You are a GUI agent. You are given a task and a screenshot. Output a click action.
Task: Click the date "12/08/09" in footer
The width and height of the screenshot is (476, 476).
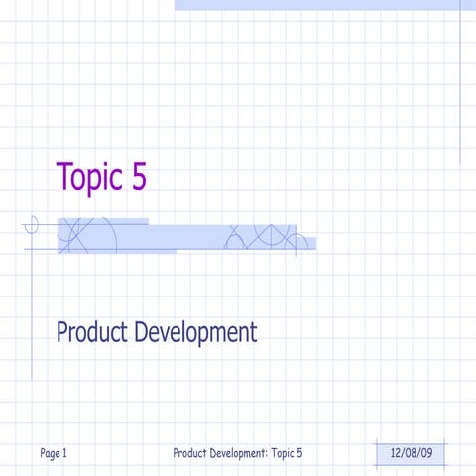pos(412,453)
